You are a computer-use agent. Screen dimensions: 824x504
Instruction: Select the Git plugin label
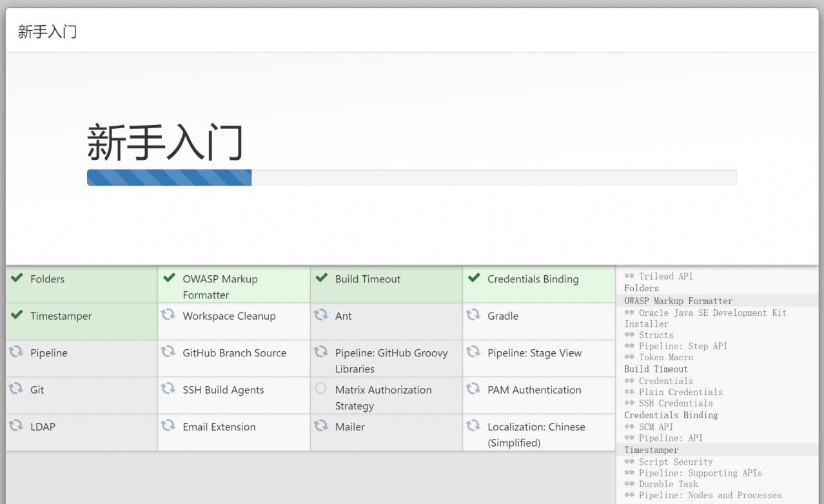(37, 390)
